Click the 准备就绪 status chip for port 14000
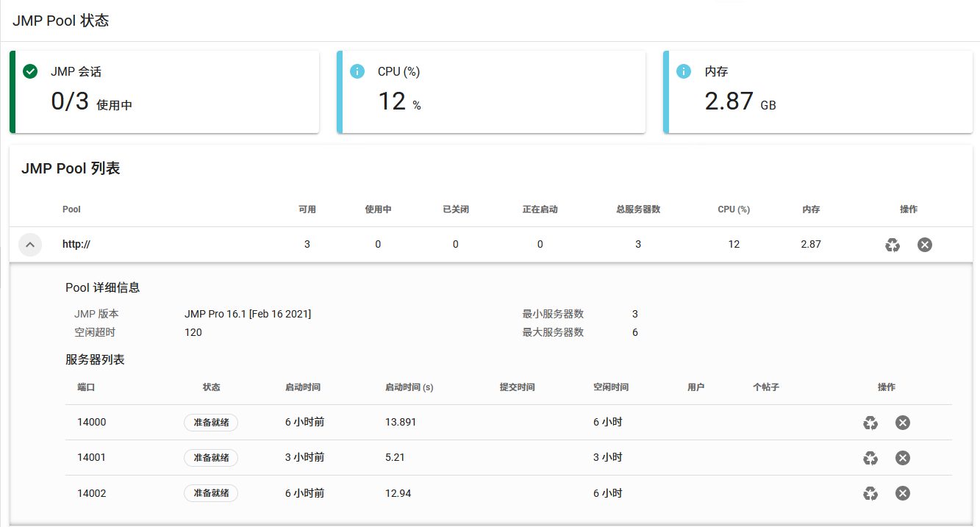980x527 pixels. point(211,423)
